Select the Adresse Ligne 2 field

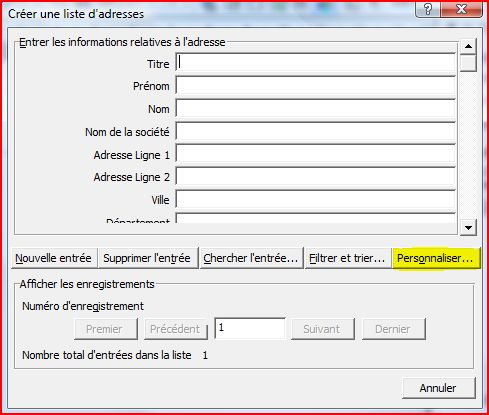(315, 177)
